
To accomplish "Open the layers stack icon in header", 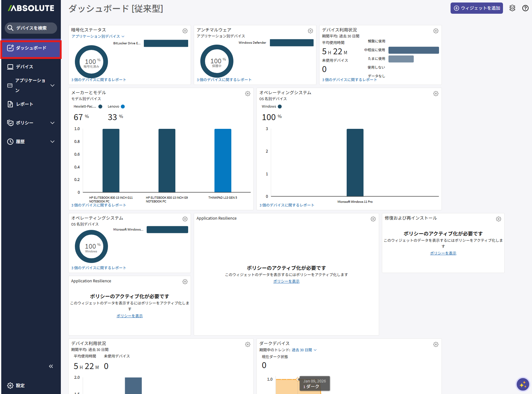I will coord(512,8).
